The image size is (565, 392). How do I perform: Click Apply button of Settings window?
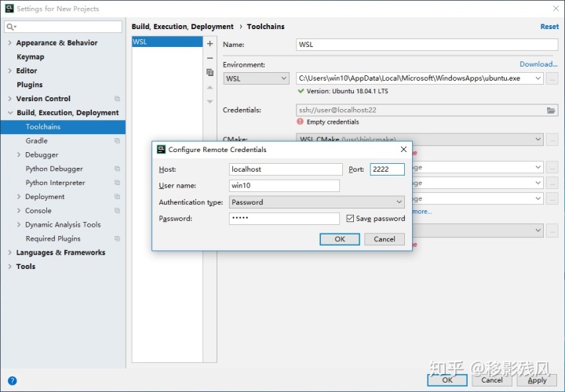click(537, 380)
